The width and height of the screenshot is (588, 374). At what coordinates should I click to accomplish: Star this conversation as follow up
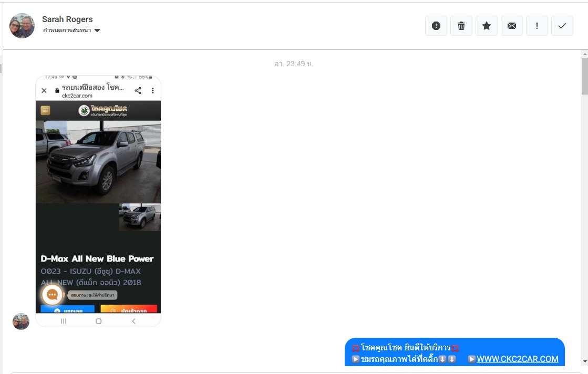(x=487, y=26)
